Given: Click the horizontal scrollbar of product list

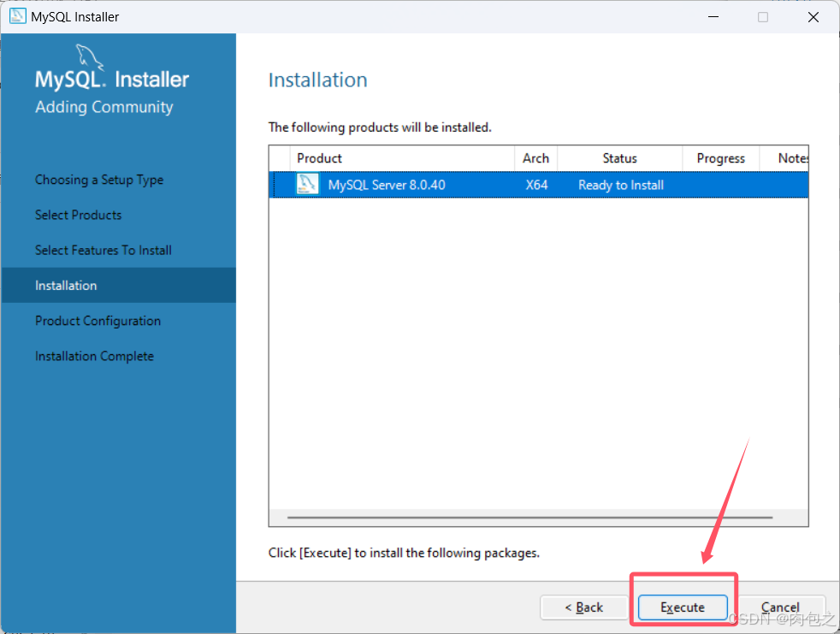Looking at the screenshot, I should [x=529, y=517].
